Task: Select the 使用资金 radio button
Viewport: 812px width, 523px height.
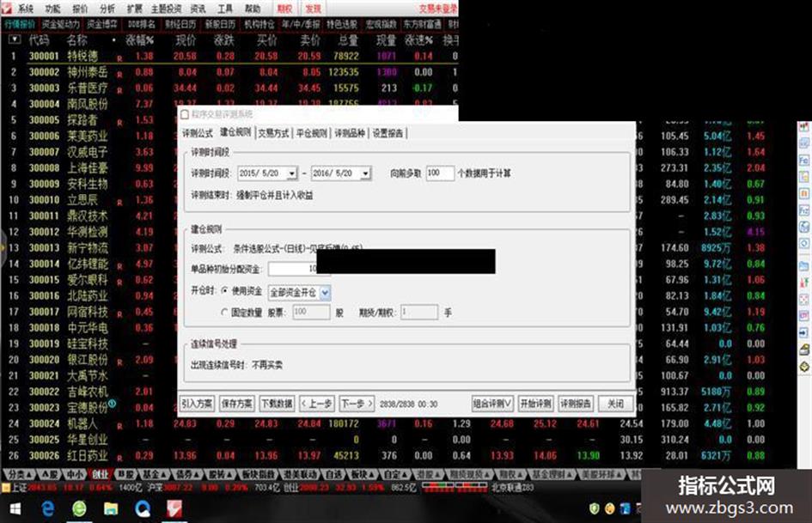Action: tap(225, 291)
